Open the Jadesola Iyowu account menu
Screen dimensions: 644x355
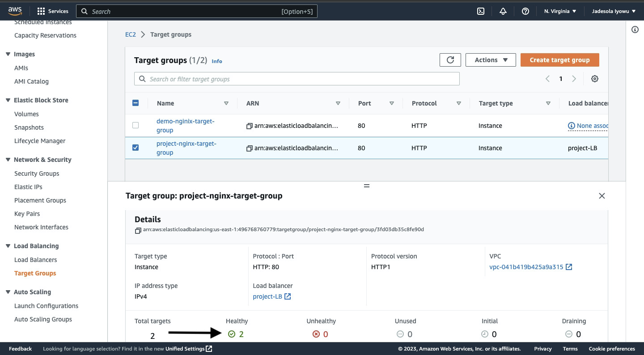[x=613, y=11]
